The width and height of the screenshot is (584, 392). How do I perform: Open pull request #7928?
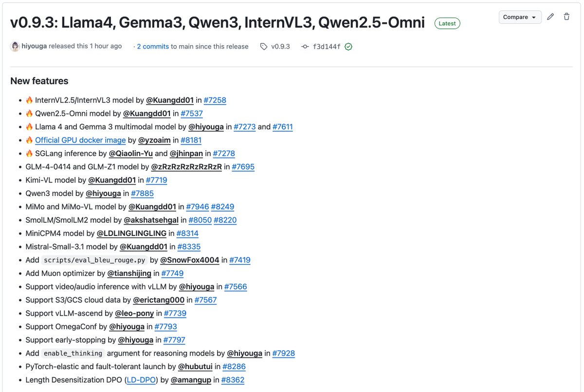(x=284, y=353)
